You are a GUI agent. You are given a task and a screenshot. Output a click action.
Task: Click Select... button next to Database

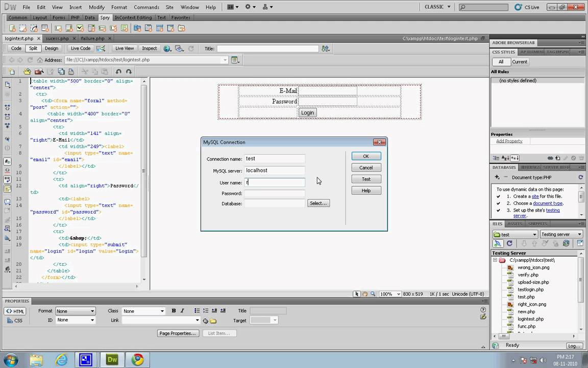coord(318,203)
